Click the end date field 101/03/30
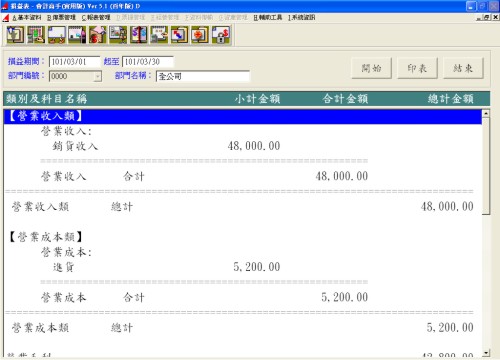This screenshot has width=500, height=360. pyautogui.click(x=148, y=62)
